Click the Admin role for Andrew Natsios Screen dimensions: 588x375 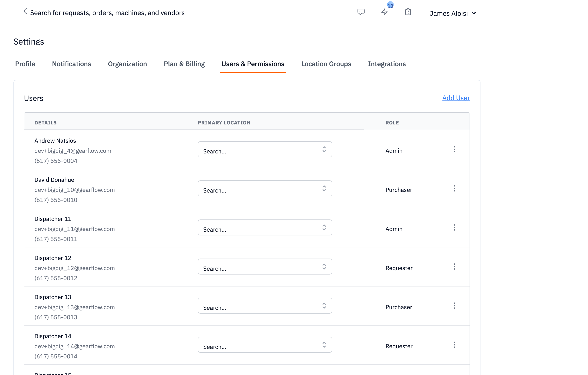pyautogui.click(x=394, y=151)
